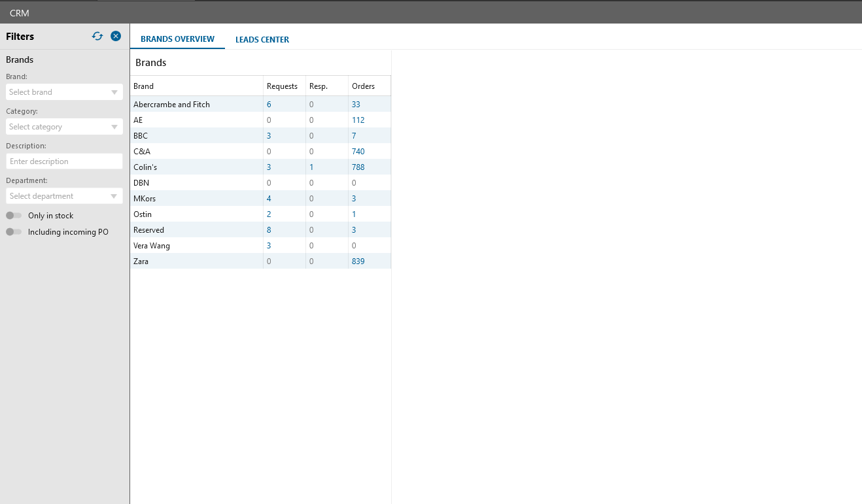Open Ostin orders count 1
The height and width of the screenshot is (504, 862).
point(354,214)
